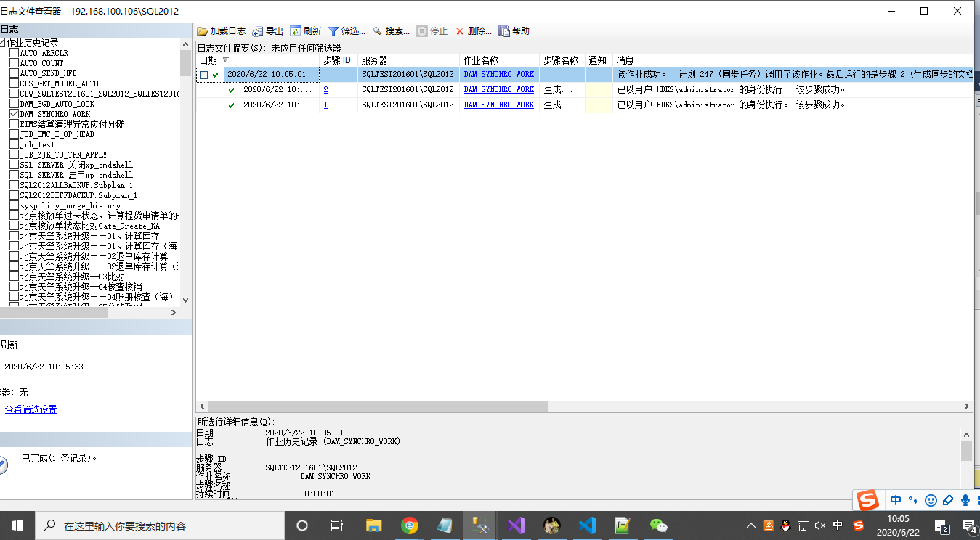Click the taskbar search box

pos(159,525)
